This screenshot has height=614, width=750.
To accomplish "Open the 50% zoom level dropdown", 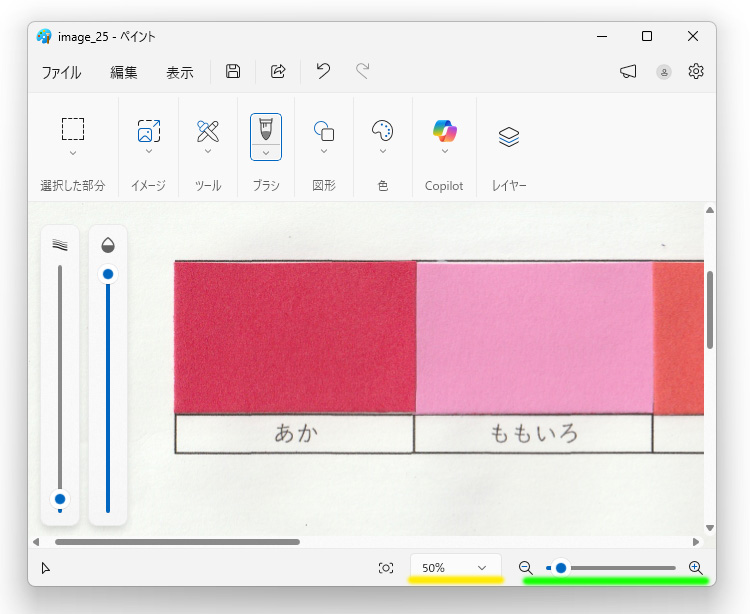I will 456,568.
